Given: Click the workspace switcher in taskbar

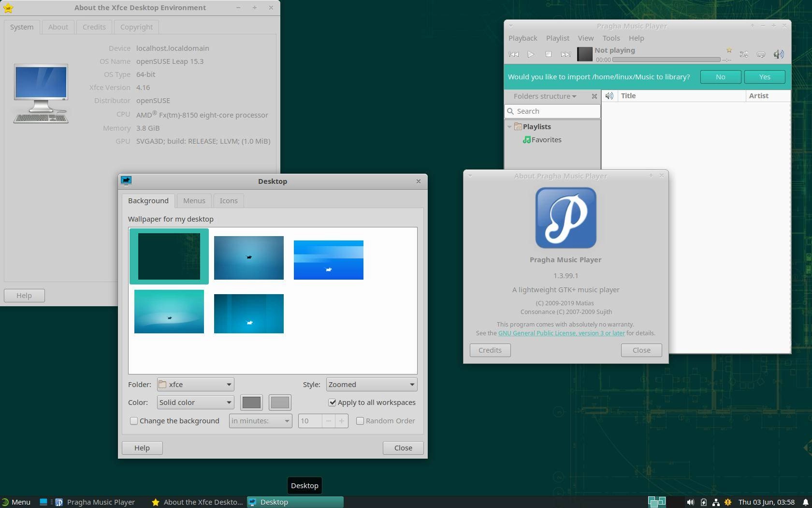Looking at the screenshot, I should click(657, 502).
